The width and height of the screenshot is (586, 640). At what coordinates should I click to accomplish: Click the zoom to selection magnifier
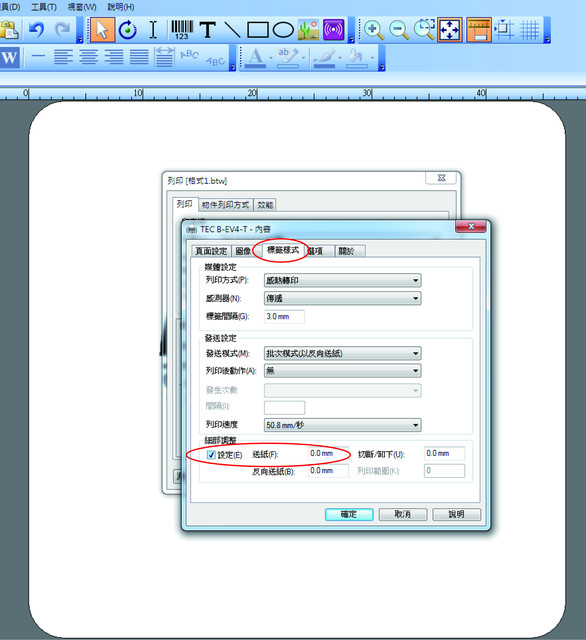click(x=424, y=30)
